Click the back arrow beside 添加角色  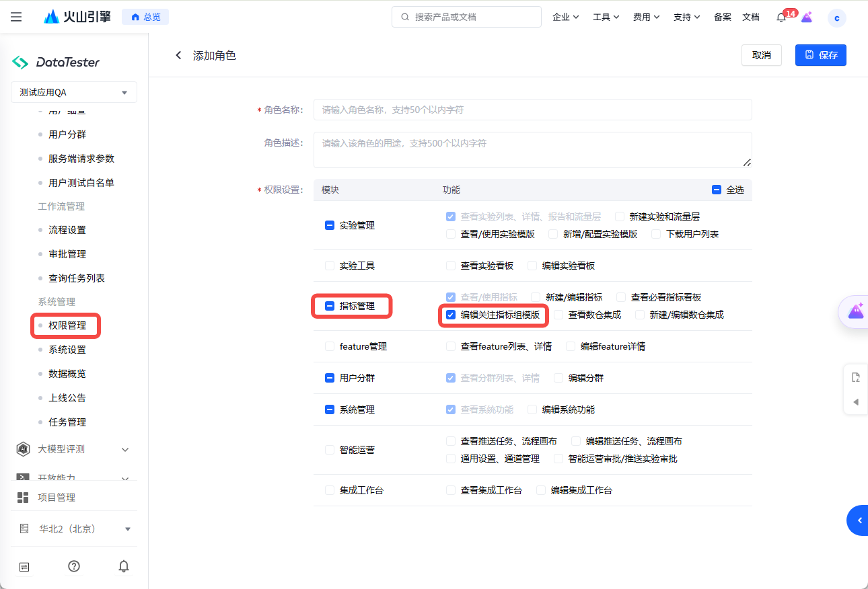tap(178, 55)
